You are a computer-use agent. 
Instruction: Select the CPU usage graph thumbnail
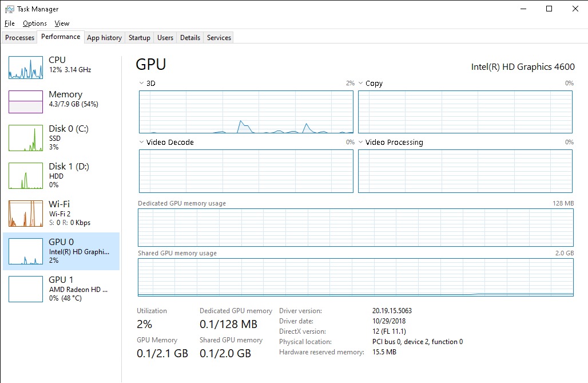click(26, 68)
